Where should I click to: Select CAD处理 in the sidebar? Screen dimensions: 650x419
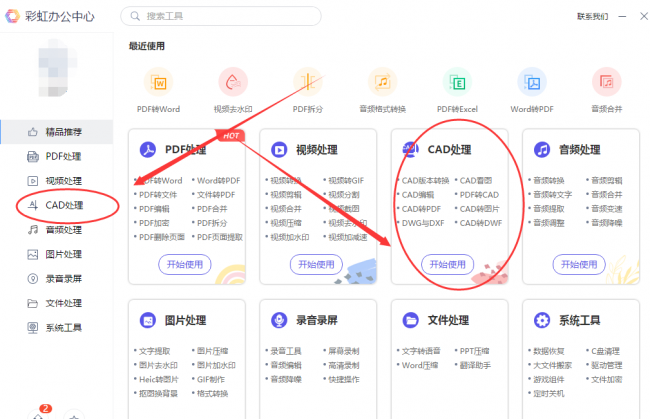[x=57, y=205]
